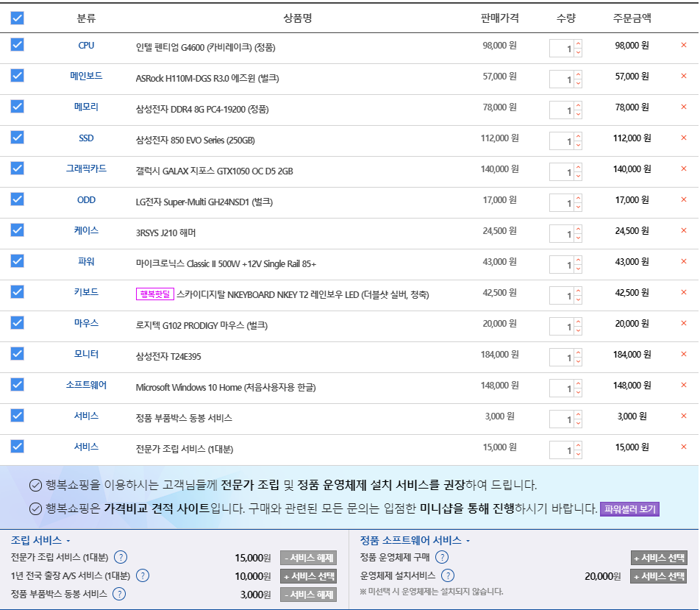Remove the 키보드 row with red X

pyautogui.click(x=684, y=292)
